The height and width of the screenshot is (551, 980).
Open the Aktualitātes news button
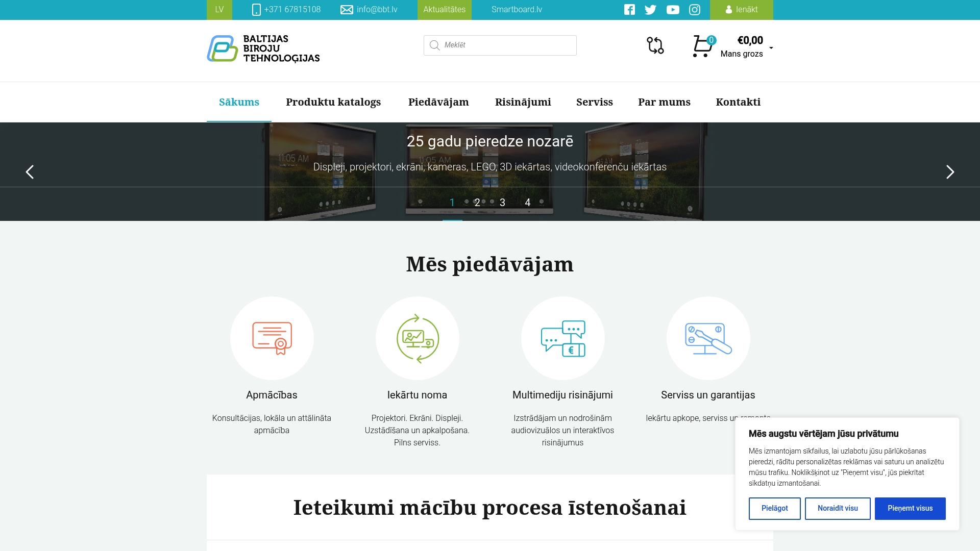pos(445,10)
